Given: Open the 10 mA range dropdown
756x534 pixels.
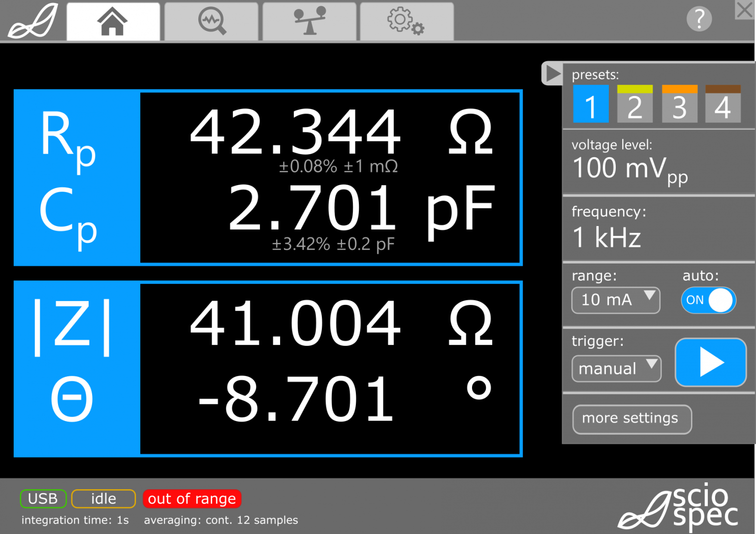Looking at the screenshot, I should pos(615,300).
